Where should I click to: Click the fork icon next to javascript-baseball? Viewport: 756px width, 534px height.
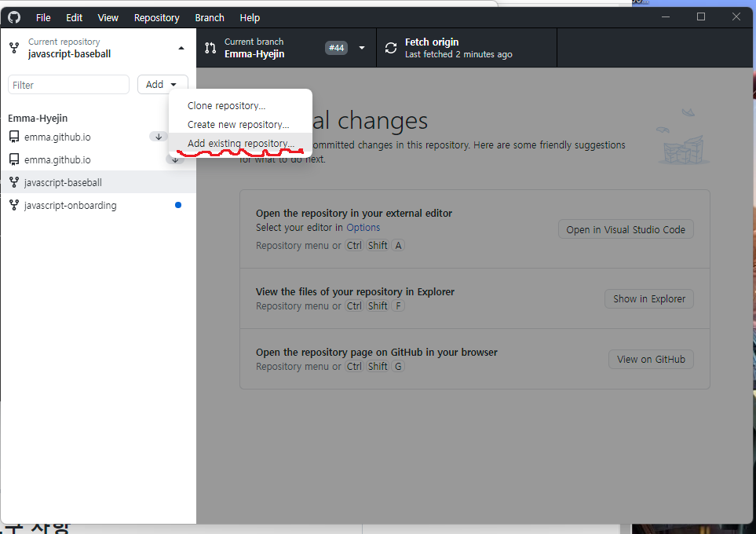click(14, 182)
